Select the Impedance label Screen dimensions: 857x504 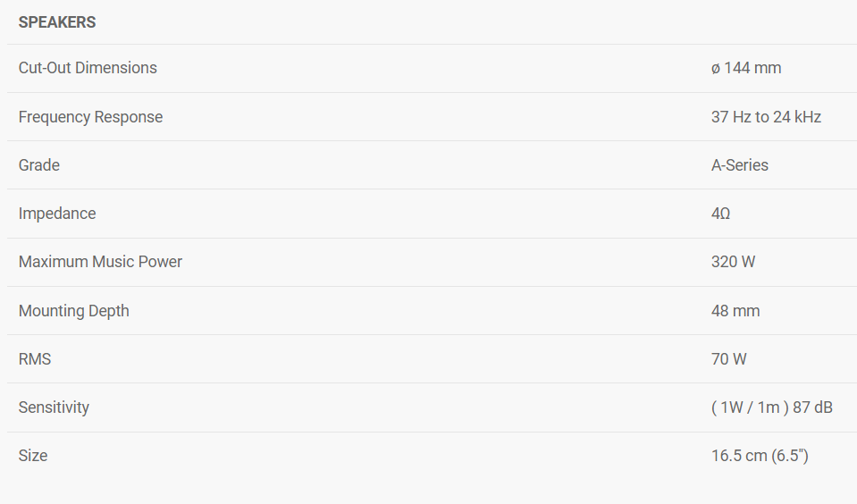coord(57,214)
